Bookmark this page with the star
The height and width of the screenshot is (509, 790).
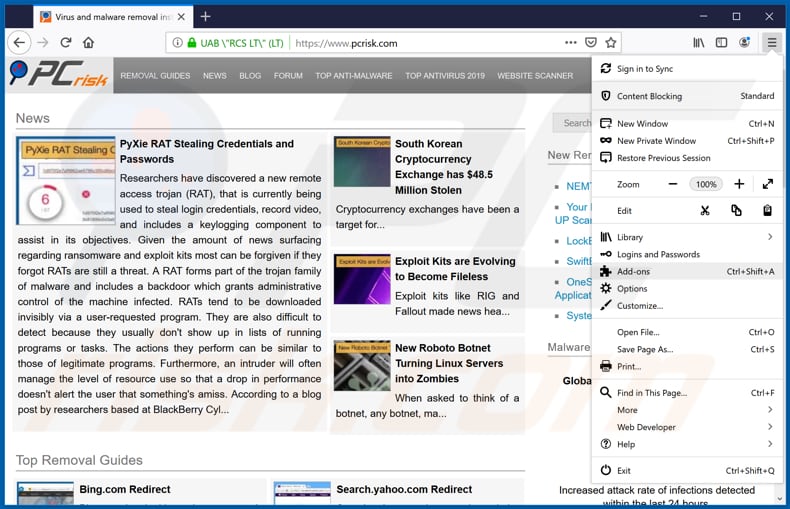[x=611, y=43]
